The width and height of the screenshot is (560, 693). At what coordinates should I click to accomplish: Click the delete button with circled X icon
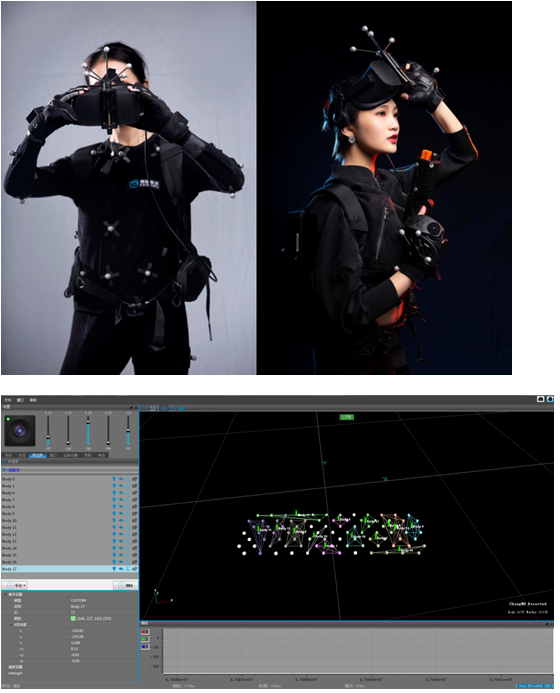click(x=126, y=586)
